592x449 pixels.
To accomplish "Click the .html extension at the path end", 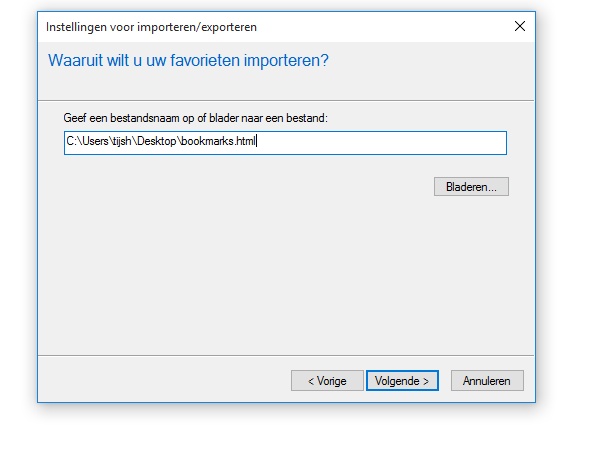I will point(245,141).
